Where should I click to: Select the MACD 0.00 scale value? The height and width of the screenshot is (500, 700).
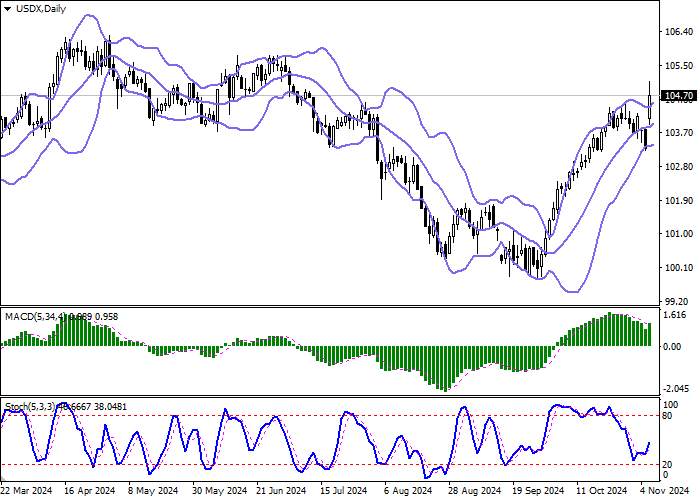[673, 346]
